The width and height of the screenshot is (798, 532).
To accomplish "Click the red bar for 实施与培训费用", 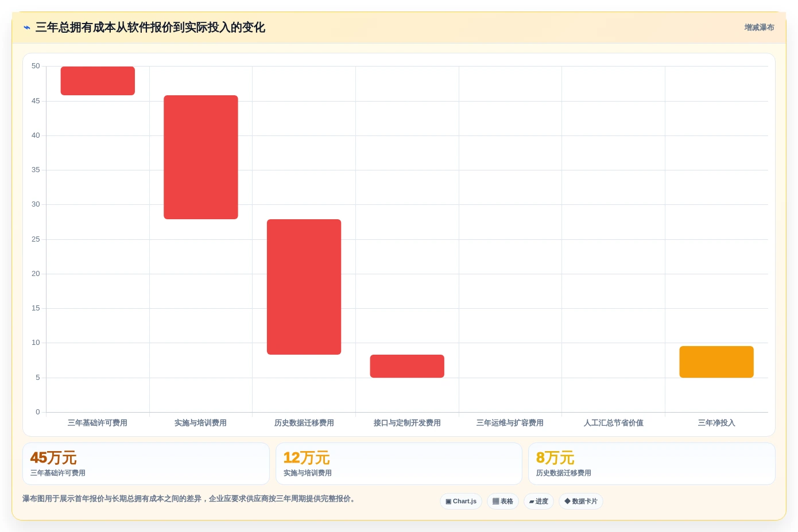I will click(201, 157).
